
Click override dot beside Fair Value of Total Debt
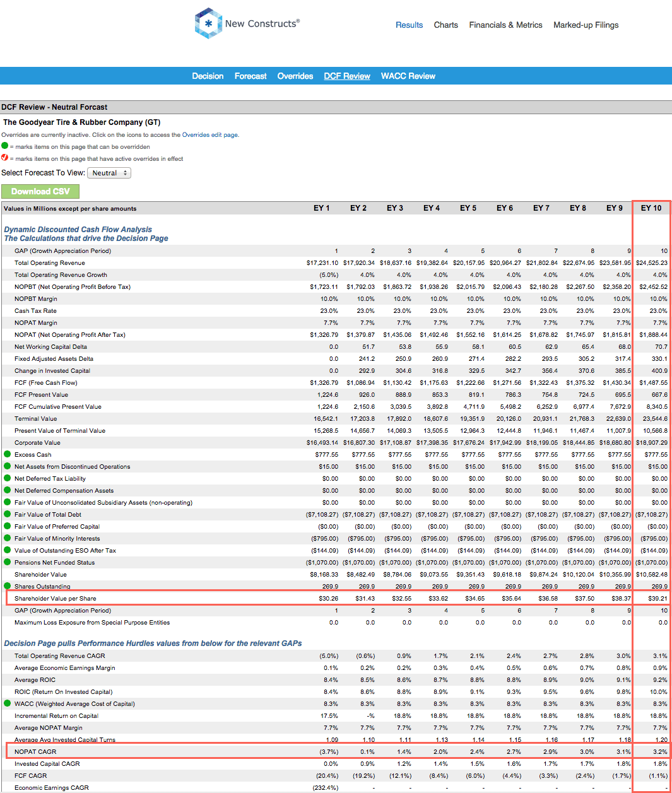click(x=7, y=514)
